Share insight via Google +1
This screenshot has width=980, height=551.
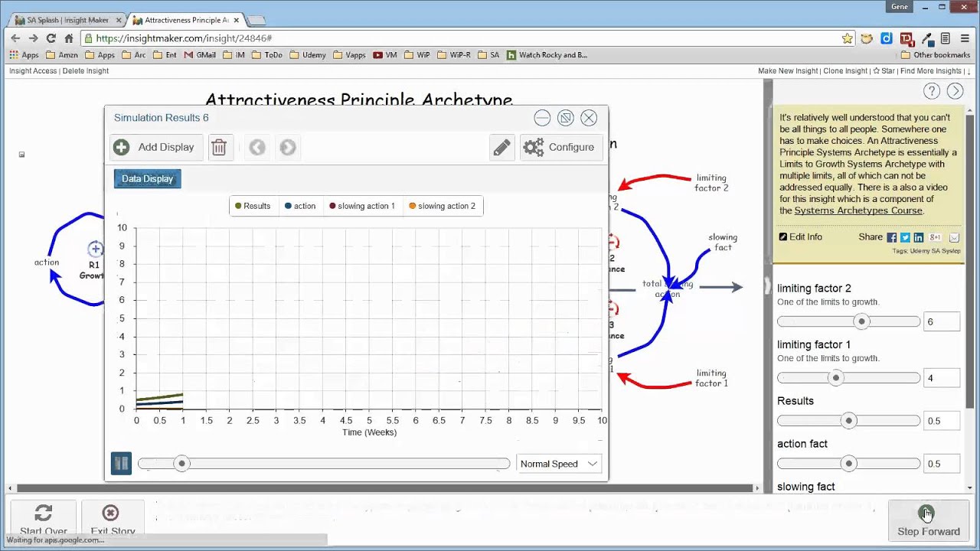935,237
